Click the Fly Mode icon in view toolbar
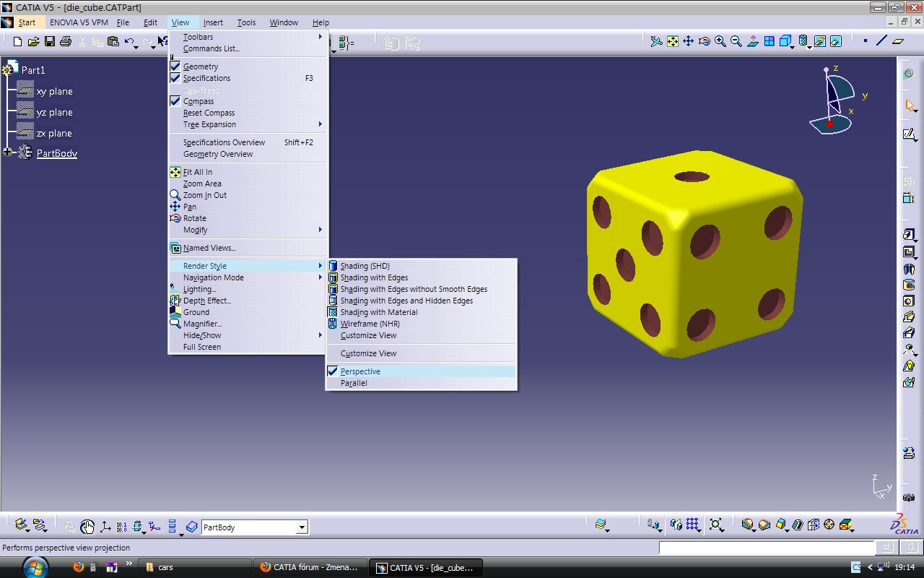The width and height of the screenshot is (924, 578). (656, 41)
